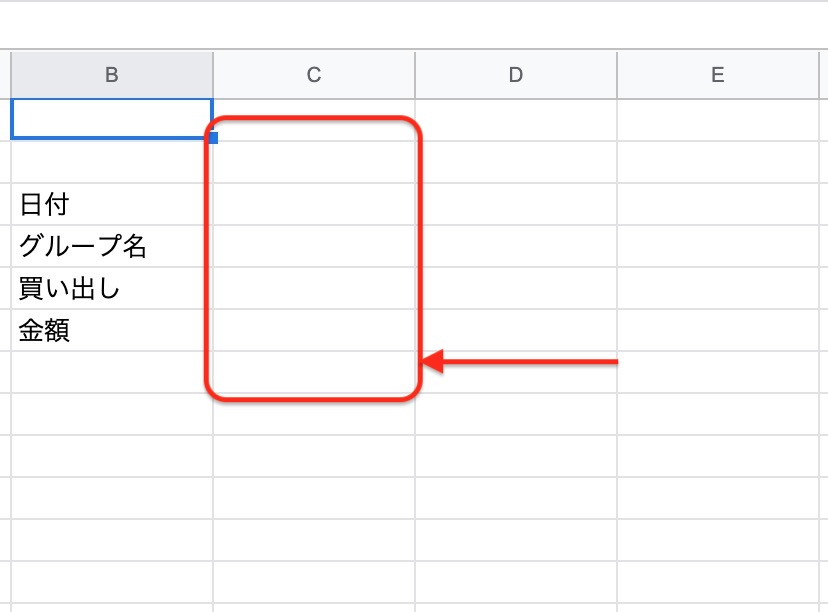This screenshot has width=828, height=612.
Task: Select the column C cell beside 日付
Action: tap(314, 205)
